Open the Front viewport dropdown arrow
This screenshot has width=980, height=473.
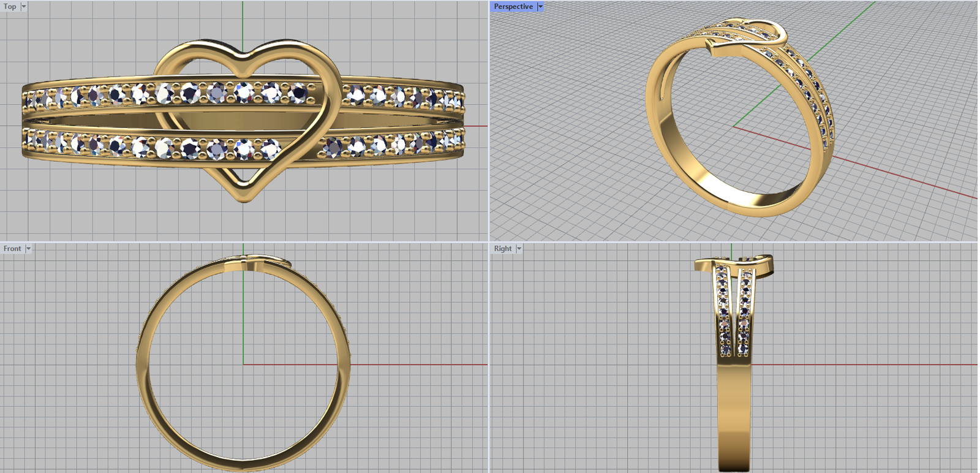coord(28,249)
